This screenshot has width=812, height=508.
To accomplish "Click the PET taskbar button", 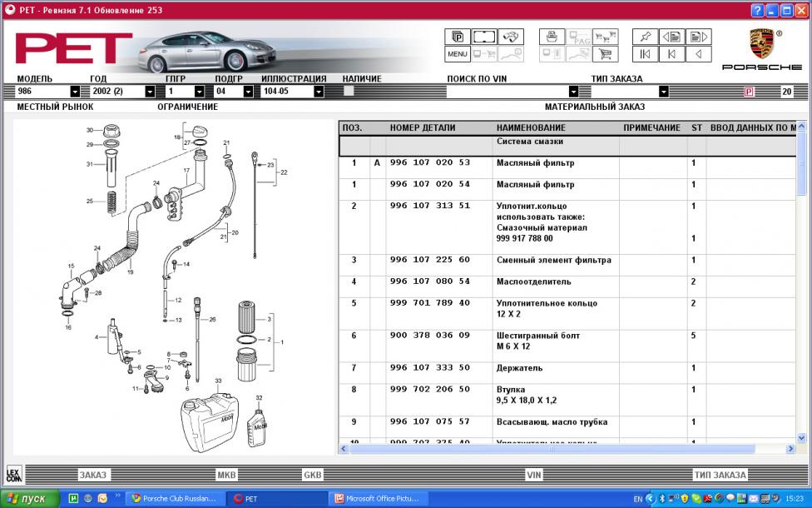I will [x=275, y=499].
